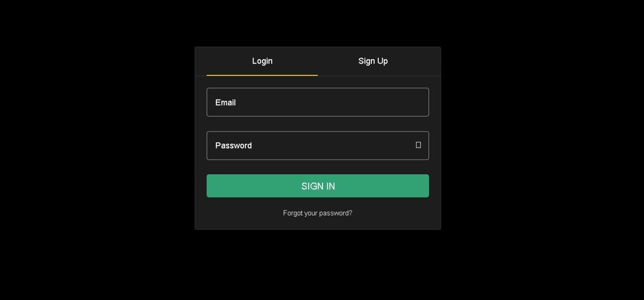The width and height of the screenshot is (644, 300).
Task: Open the Forgot your password? link
Action: [318, 213]
